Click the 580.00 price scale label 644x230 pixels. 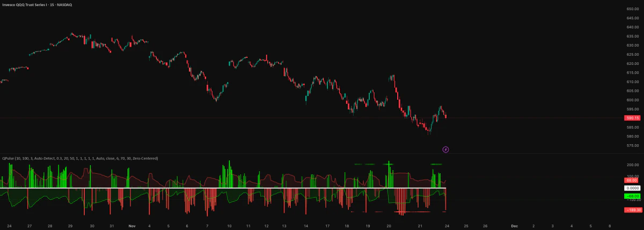click(x=632, y=136)
